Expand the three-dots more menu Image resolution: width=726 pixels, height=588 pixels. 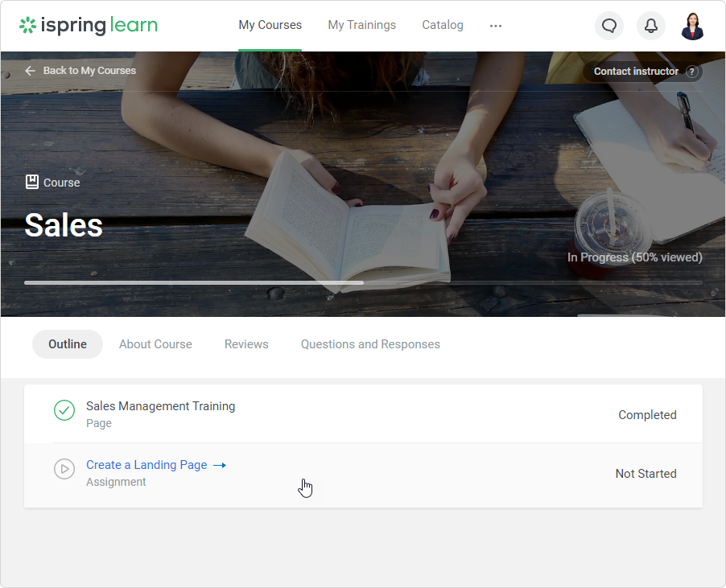(x=496, y=26)
